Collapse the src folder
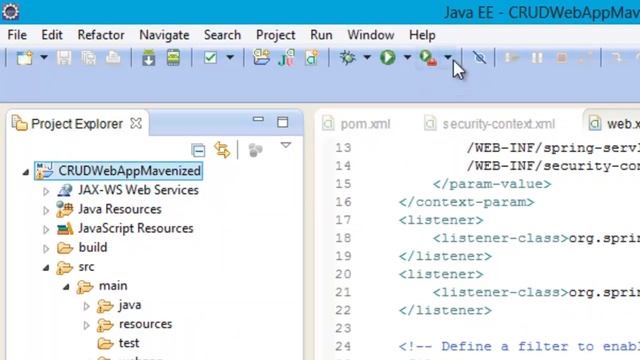 point(46,268)
